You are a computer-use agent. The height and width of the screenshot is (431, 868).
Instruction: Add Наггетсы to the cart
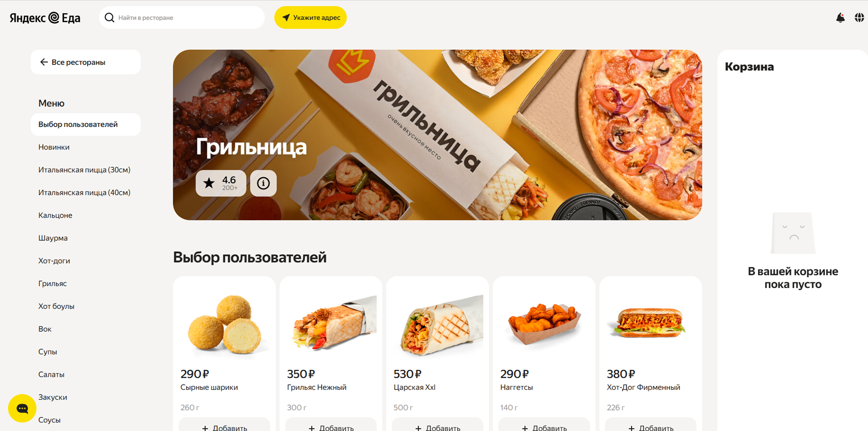[x=544, y=426]
